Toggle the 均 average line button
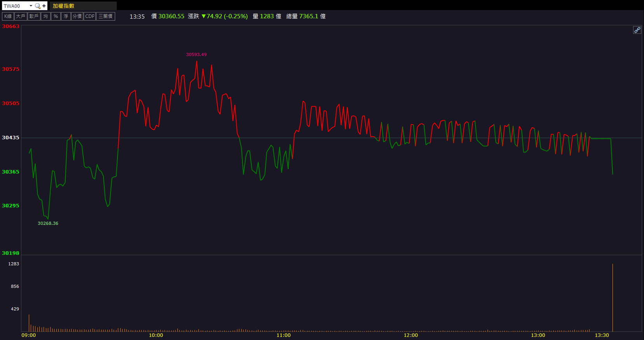This screenshot has width=644, height=340. (x=46, y=16)
